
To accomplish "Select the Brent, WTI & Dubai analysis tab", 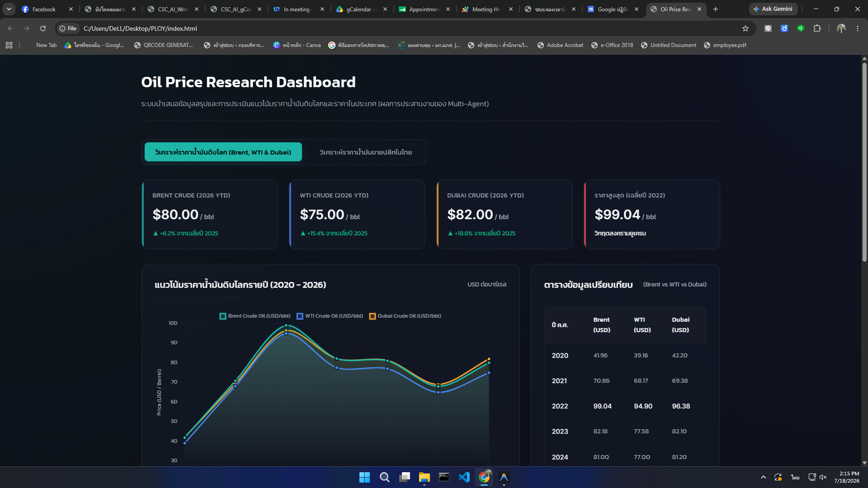I will point(223,152).
